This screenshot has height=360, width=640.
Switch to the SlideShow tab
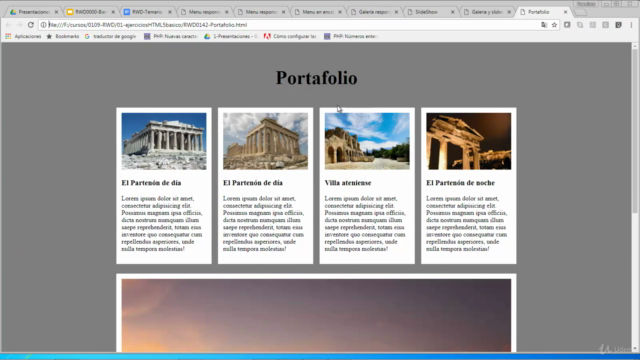point(430,12)
